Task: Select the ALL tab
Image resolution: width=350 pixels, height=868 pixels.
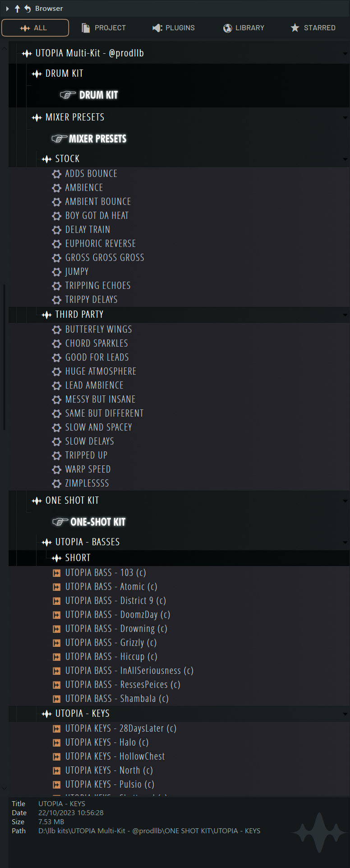Action: [35, 28]
